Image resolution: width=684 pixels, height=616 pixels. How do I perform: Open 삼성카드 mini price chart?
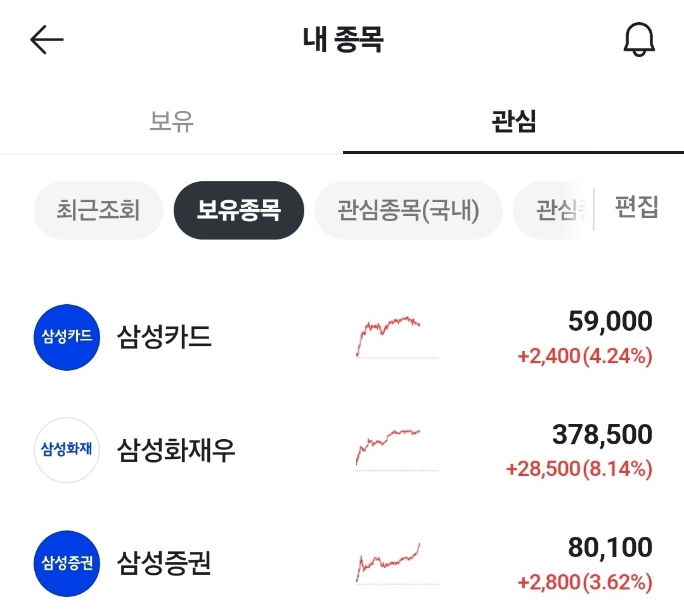point(397,337)
